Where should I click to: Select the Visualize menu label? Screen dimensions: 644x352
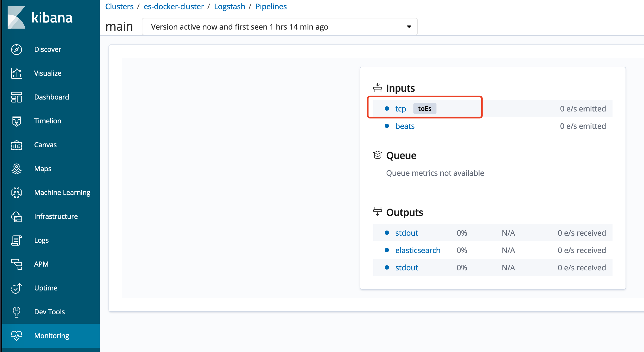point(48,73)
